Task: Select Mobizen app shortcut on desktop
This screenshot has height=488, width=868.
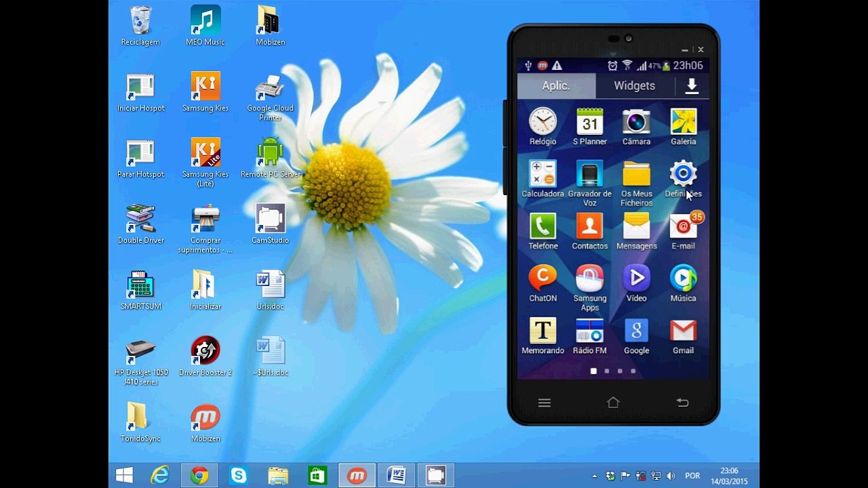Action: tap(205, 423)
